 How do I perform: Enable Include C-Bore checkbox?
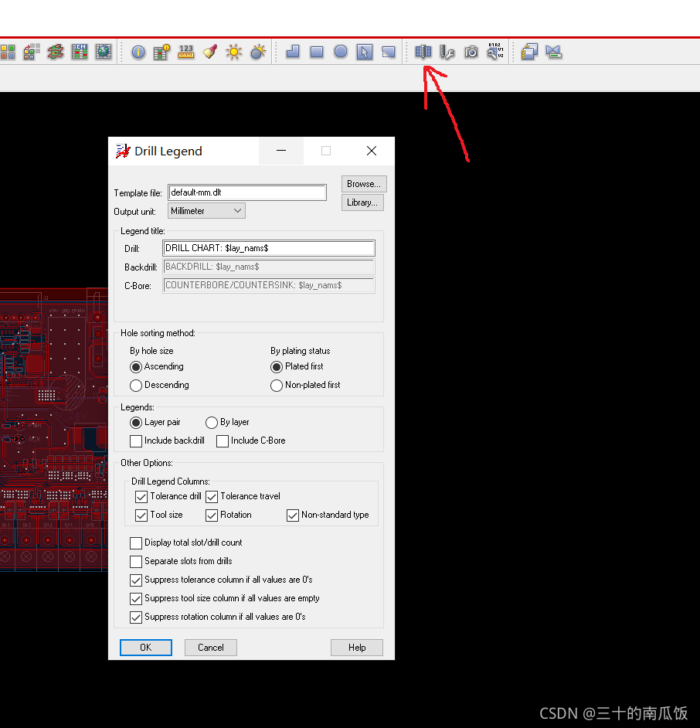[223, 441]
